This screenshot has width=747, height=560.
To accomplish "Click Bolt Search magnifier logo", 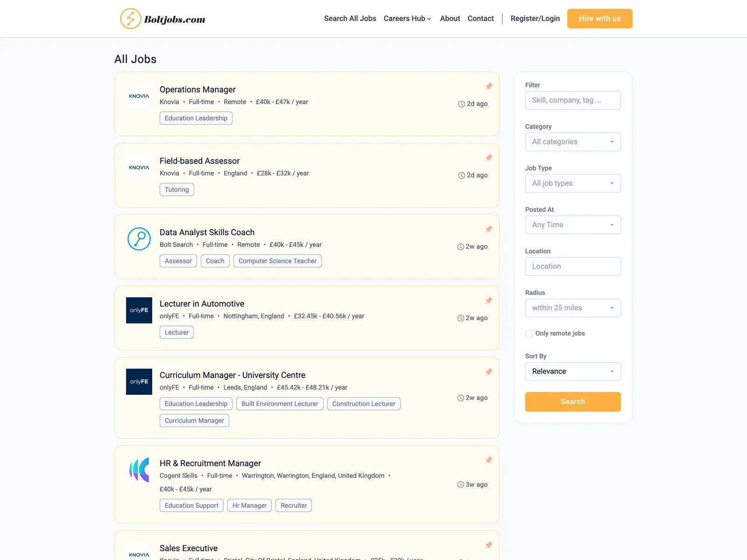I will click(x=139, y=239).
